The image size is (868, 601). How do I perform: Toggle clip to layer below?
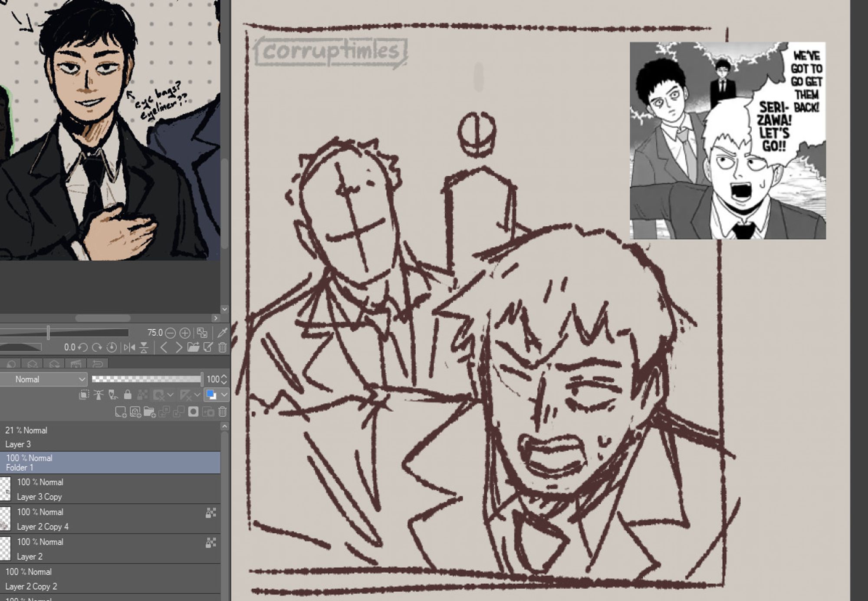[x=84, y=395]
